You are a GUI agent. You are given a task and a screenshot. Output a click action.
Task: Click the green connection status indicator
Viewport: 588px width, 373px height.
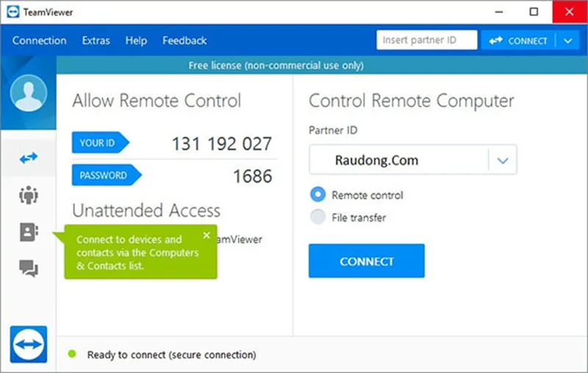coord(72,354)
